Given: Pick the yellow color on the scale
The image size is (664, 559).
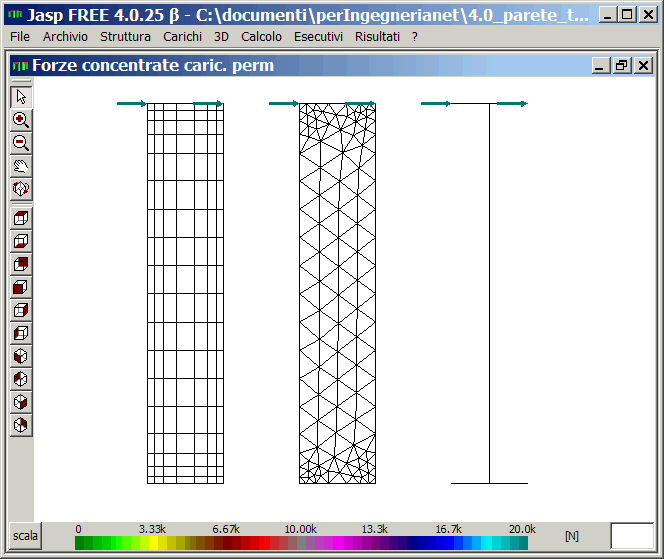Looking at the screenshot, I should (153, 543).
